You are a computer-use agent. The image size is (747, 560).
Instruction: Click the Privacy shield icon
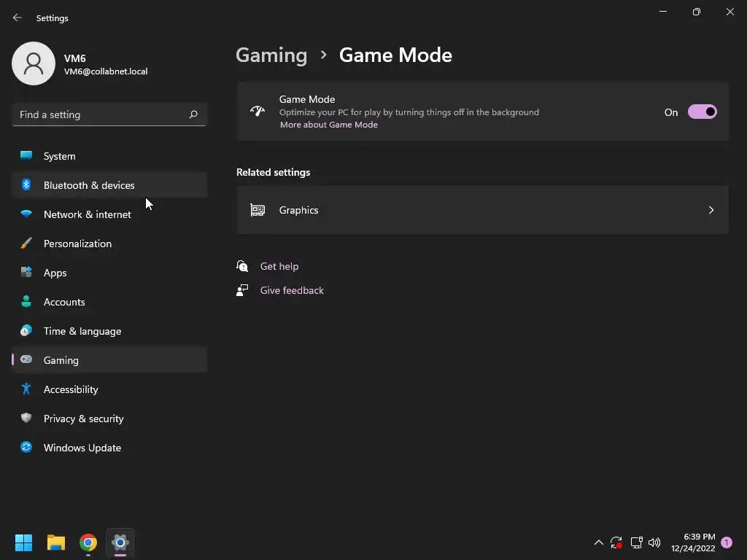click(x=26, y=418)
